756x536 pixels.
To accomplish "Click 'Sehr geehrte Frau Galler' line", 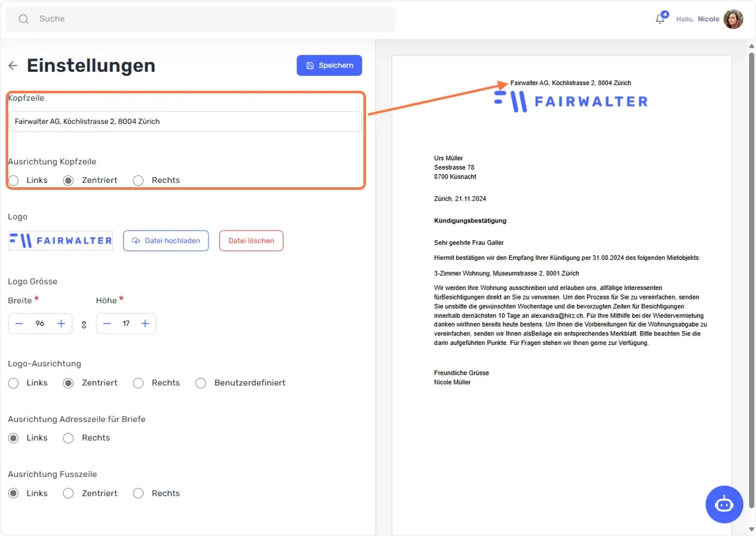I will click(x=469, y=242).
